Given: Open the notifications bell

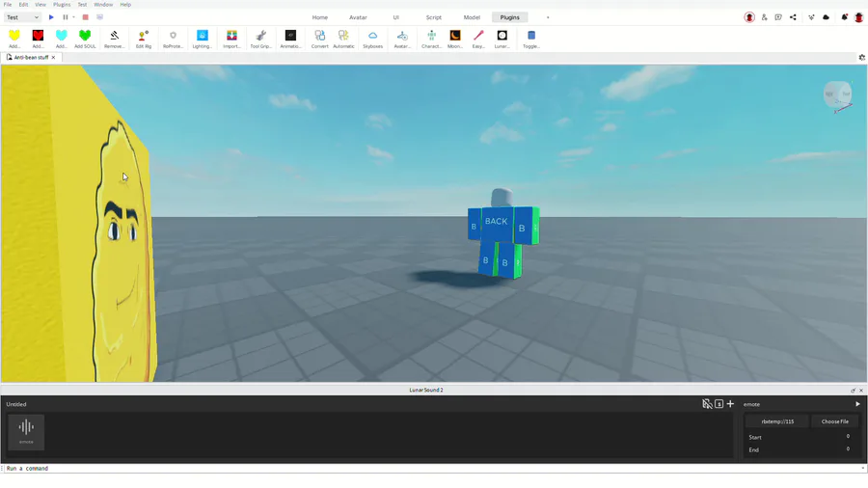Looking at the screenshot, I should [x=844, y=17].
